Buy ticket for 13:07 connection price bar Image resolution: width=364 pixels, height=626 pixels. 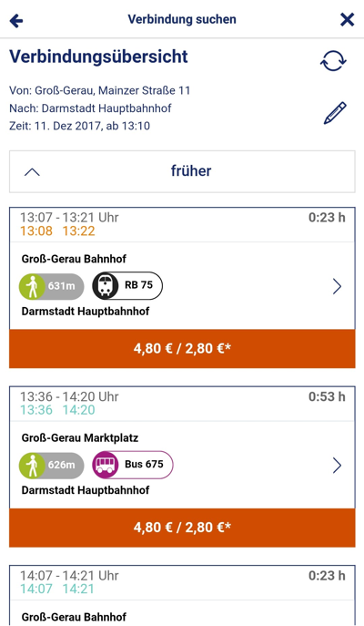(x=182, y=348)
